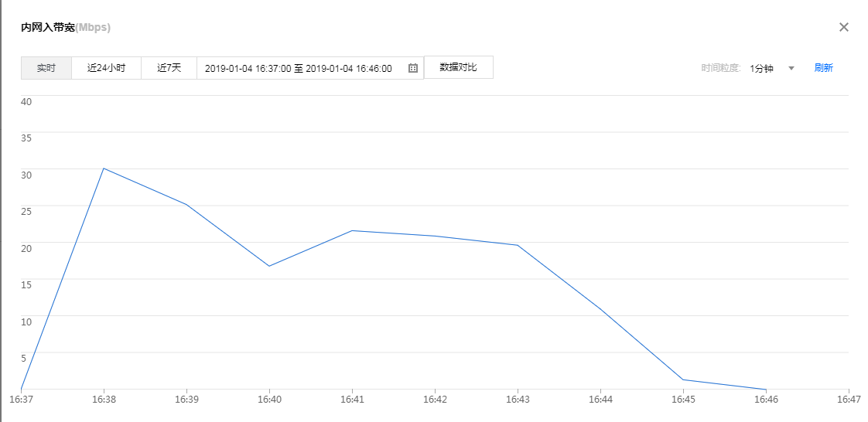
Task: Select the data point at 16:42
Action: [435, 236]
